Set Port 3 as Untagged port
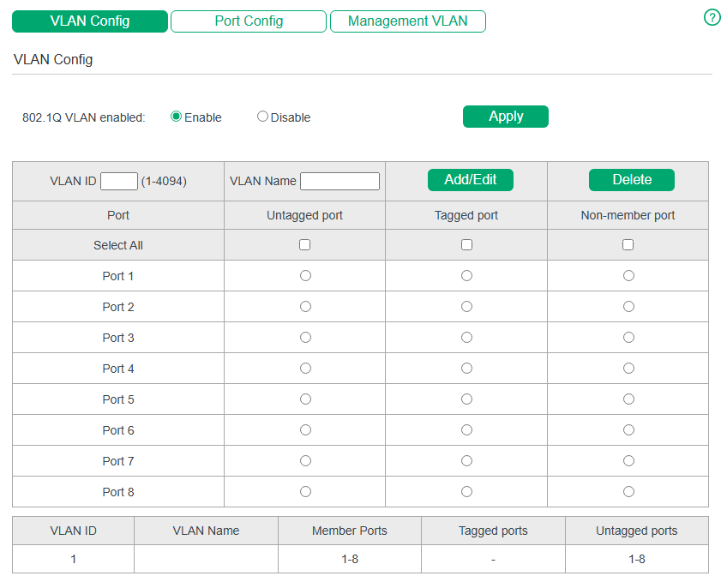The height and width of the screenshot is (588, 727). (305, 338)
